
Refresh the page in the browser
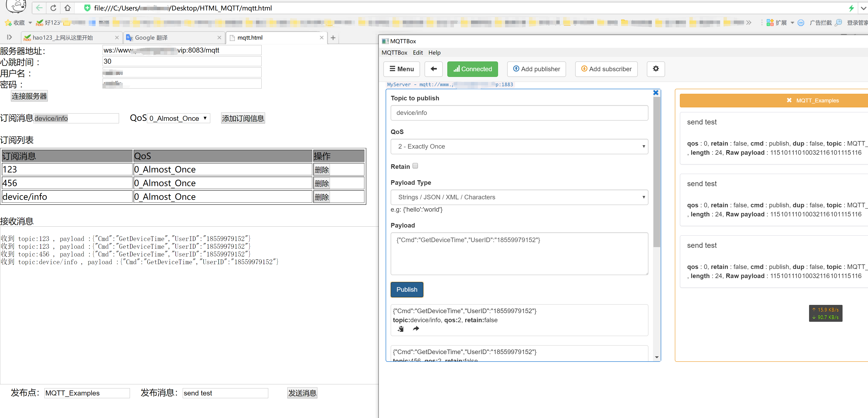pos(53,8)
